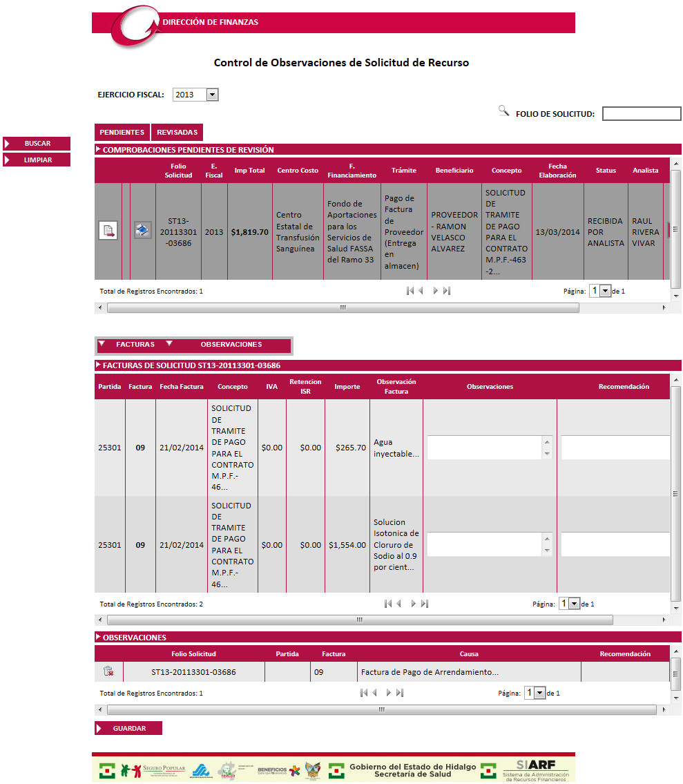Go to next page in Facturas pager
683x784 pixels.
413,604
